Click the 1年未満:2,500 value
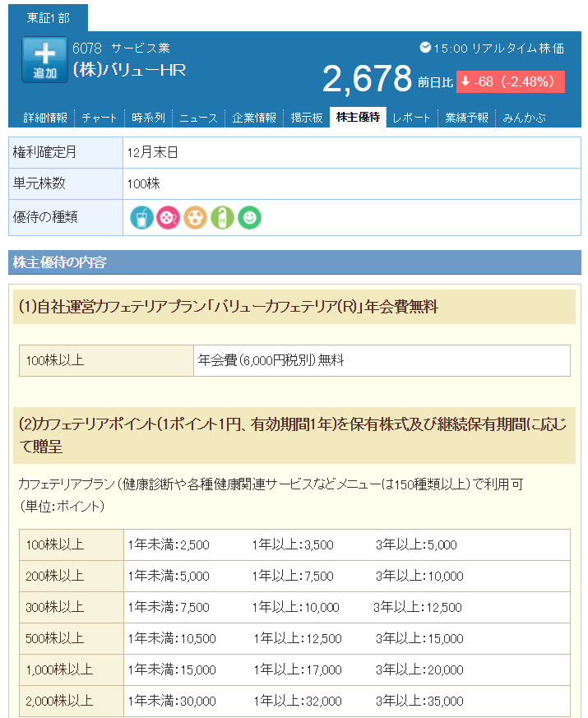 (169, 544)
